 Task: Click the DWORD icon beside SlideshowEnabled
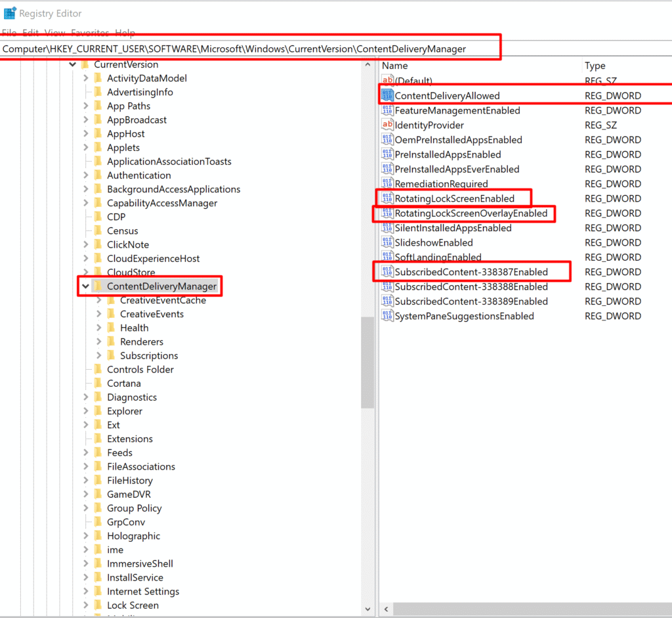(387, 243)
